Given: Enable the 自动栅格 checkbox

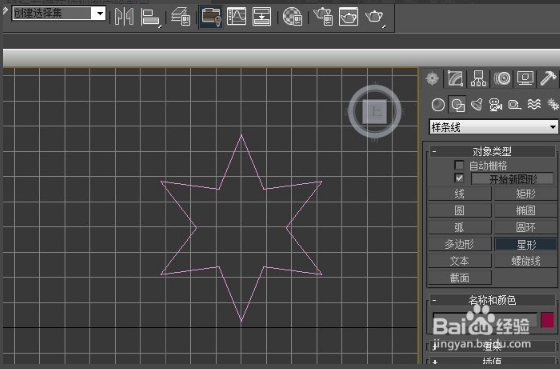Looking at the screenshot, I should coord(459,165).
